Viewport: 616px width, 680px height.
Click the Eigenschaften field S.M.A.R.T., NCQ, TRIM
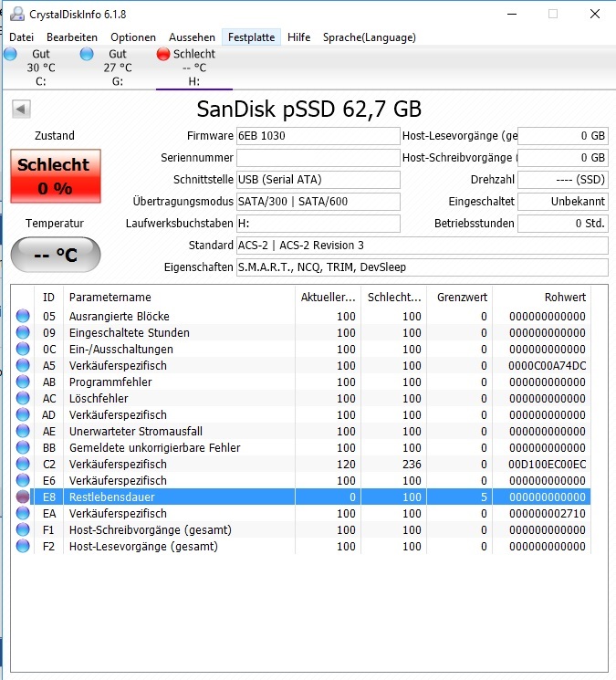click(x=423, y=267)
